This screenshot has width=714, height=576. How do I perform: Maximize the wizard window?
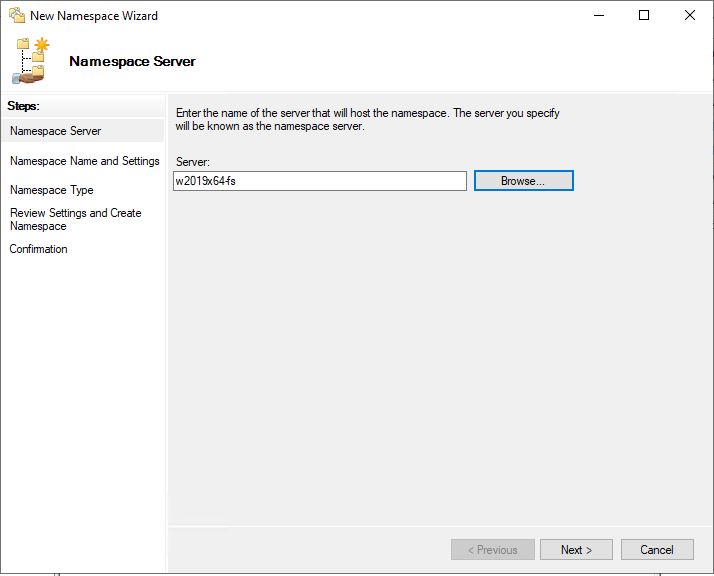pos(644,15)
